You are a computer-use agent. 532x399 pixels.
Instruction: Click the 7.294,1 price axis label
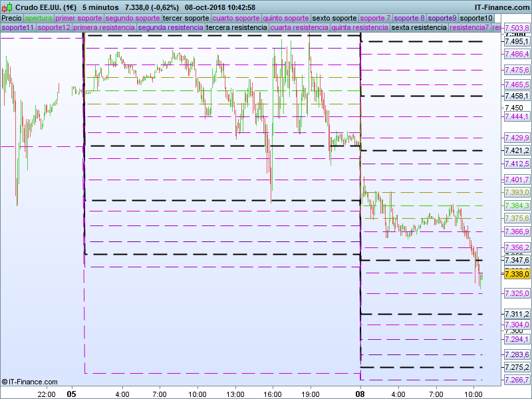click(x=517, y=339)
